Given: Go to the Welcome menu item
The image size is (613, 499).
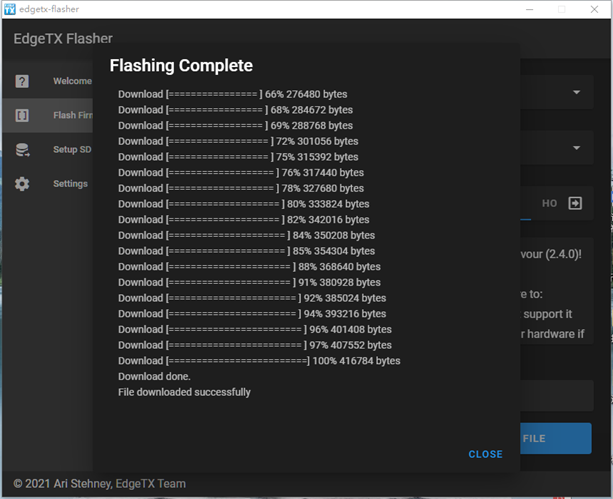Looking at the screenshot, I should (48, 81).
